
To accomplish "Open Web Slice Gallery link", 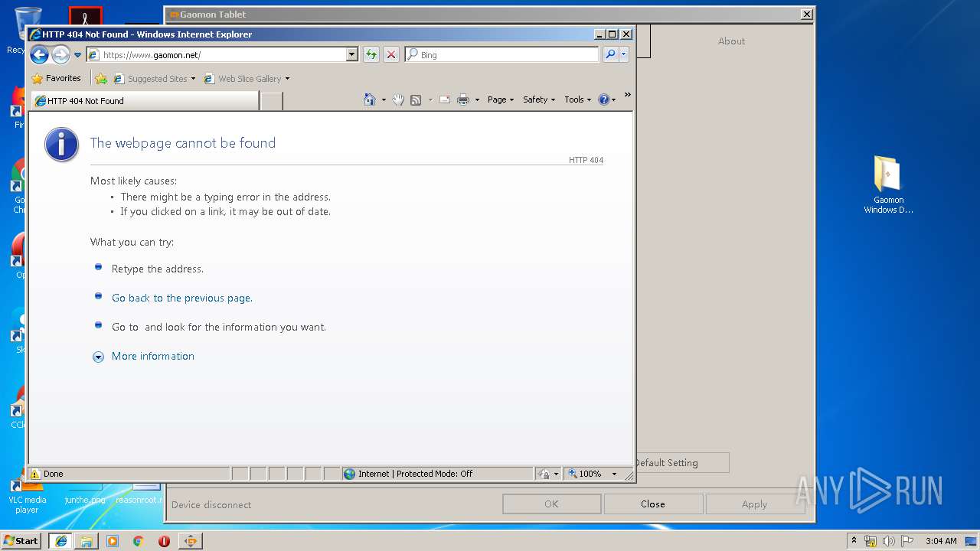I will click(247, 78).
